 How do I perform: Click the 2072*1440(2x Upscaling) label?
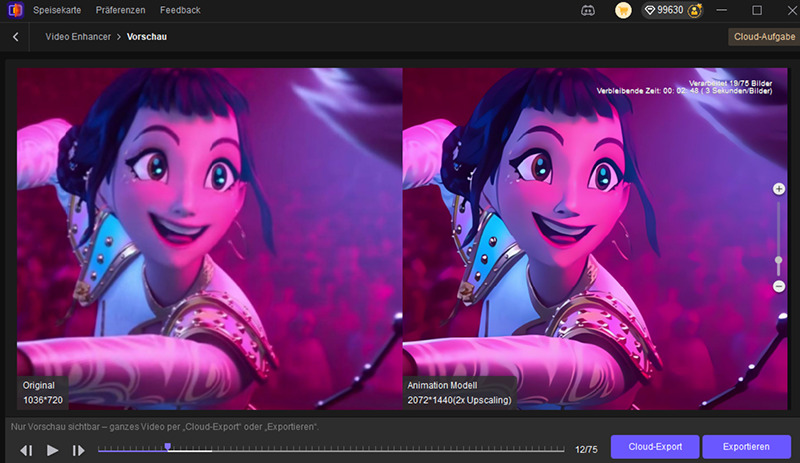(x=459, y=400)
